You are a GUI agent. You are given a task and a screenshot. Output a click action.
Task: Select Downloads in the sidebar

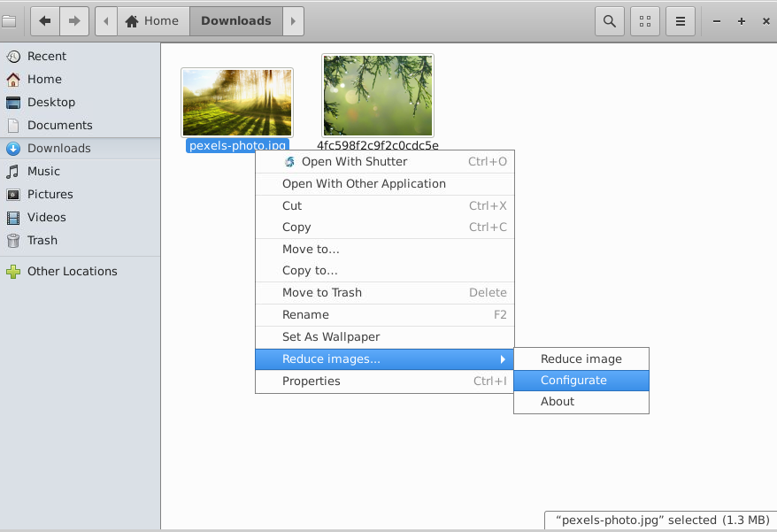pos(80,148)
